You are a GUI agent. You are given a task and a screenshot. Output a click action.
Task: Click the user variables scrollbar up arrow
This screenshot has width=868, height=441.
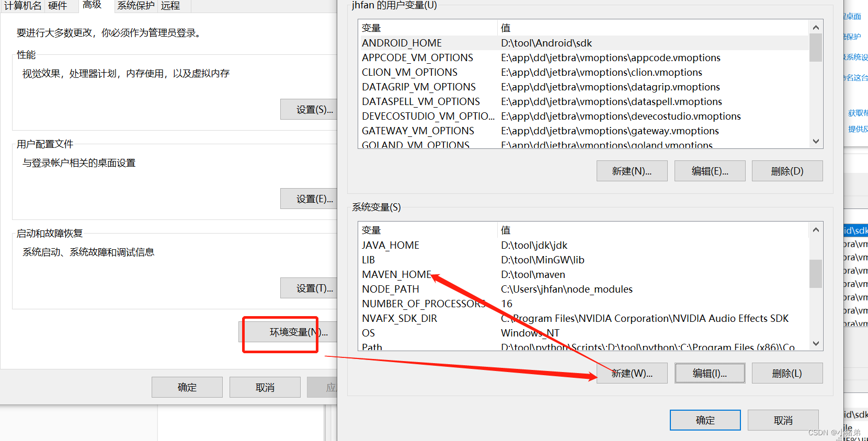816,27
